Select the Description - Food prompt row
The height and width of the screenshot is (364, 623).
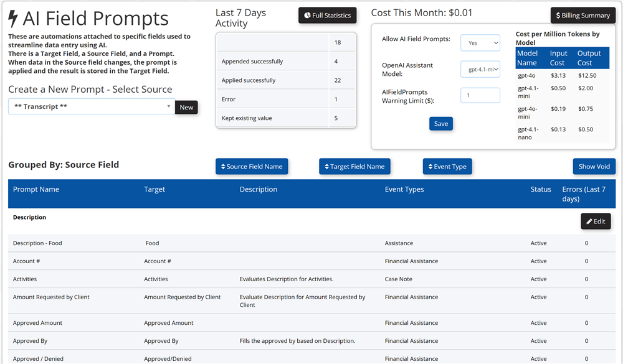tap(312, 243)
